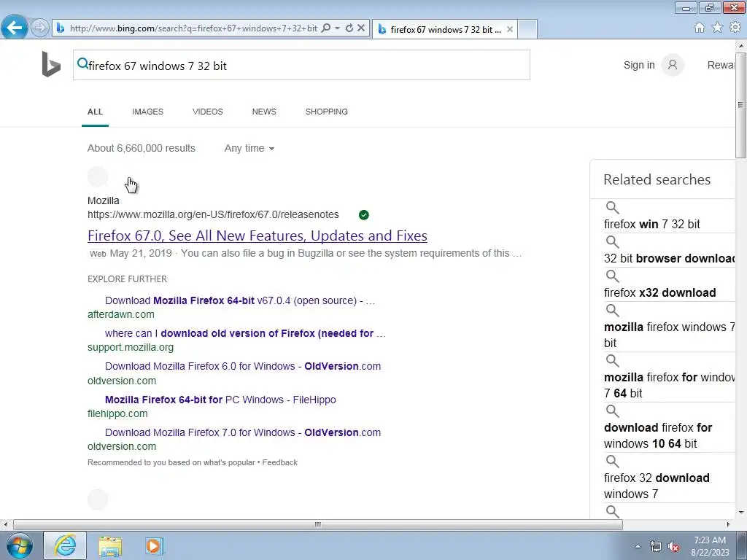The width and height of the screenshot is (747, 560).
Task: Click the address bar search magnifier icon
Action: point(326,28)
